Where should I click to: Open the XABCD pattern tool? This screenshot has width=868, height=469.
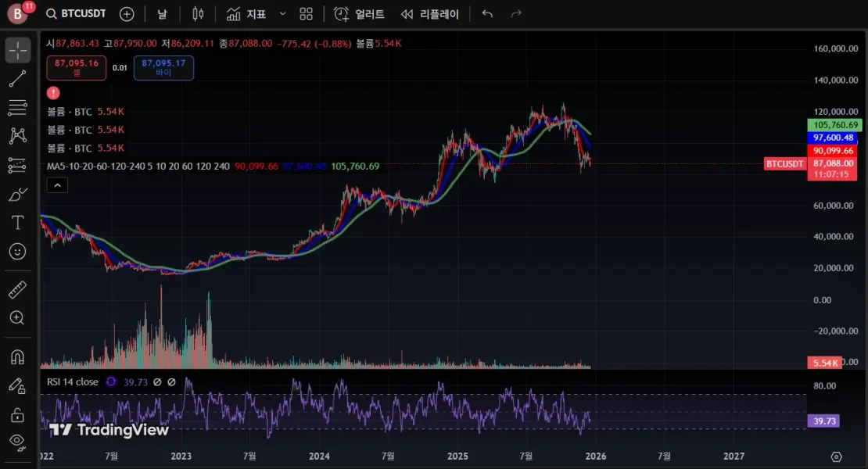(17, 136)
